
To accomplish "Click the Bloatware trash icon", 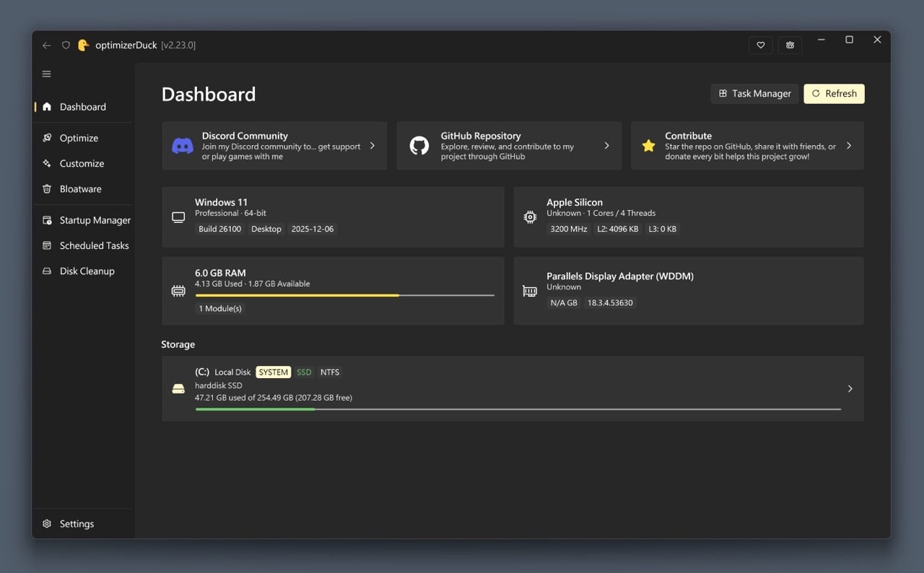I will click(x=47, y=189).
